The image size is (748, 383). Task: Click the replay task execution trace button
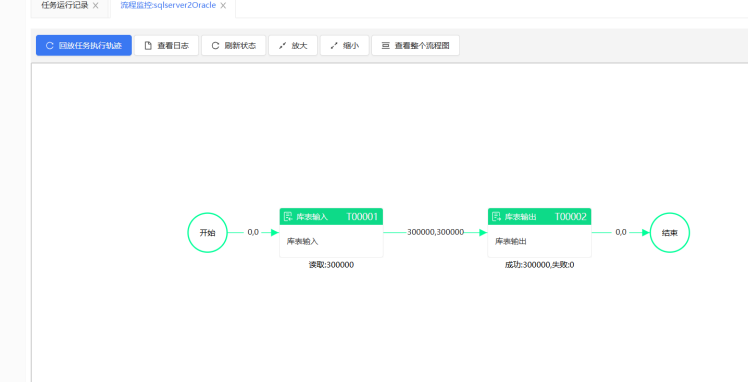[x=84, y=45]
